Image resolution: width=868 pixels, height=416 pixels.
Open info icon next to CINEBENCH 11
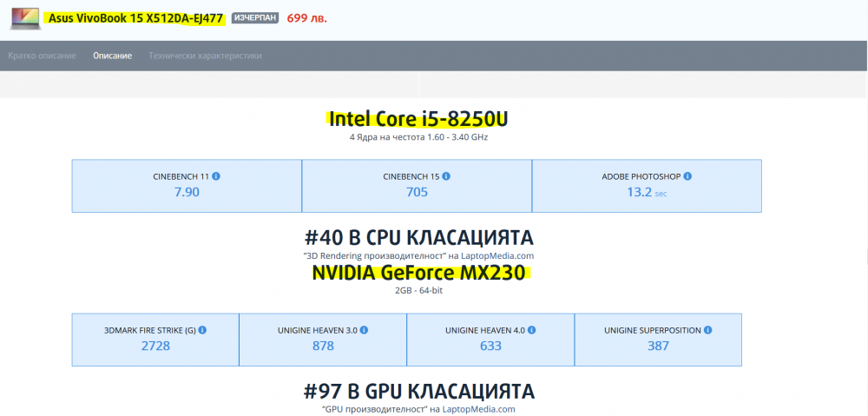tap(216, 176)
